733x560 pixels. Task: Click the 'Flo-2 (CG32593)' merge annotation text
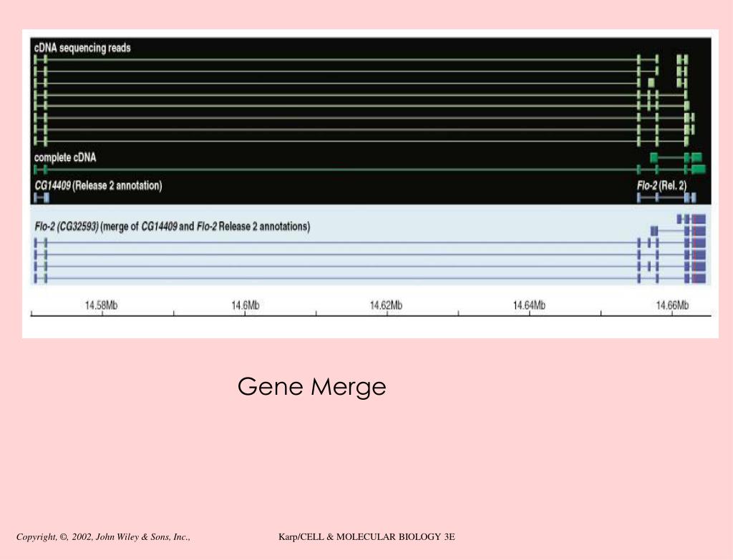coord(172,227)
